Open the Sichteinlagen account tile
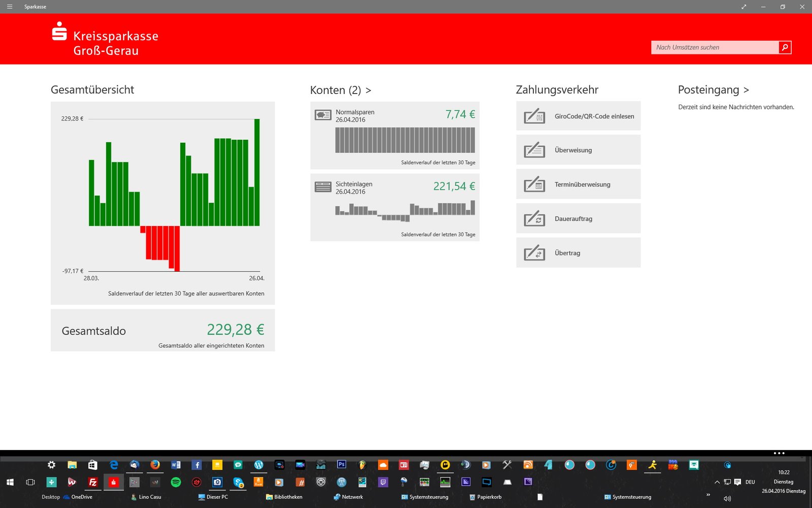Viewport: 812px width, 508px height. [x=395, y=207]
